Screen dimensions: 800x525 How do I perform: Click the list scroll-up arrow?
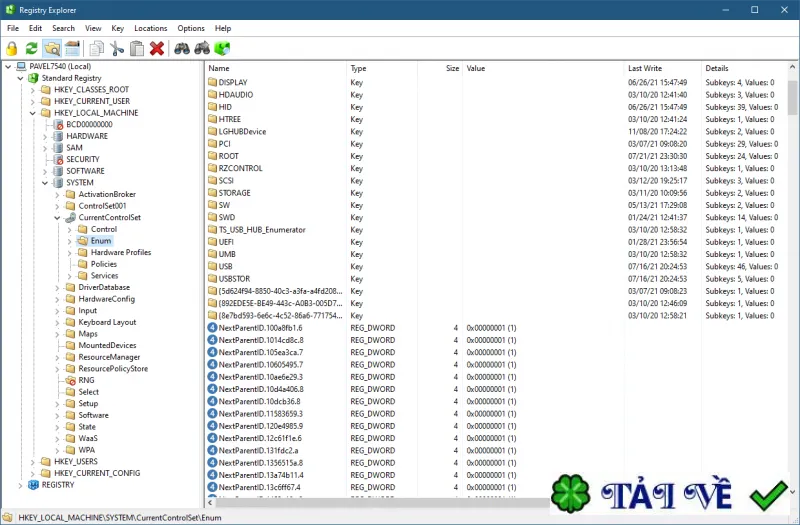[792, 67]
